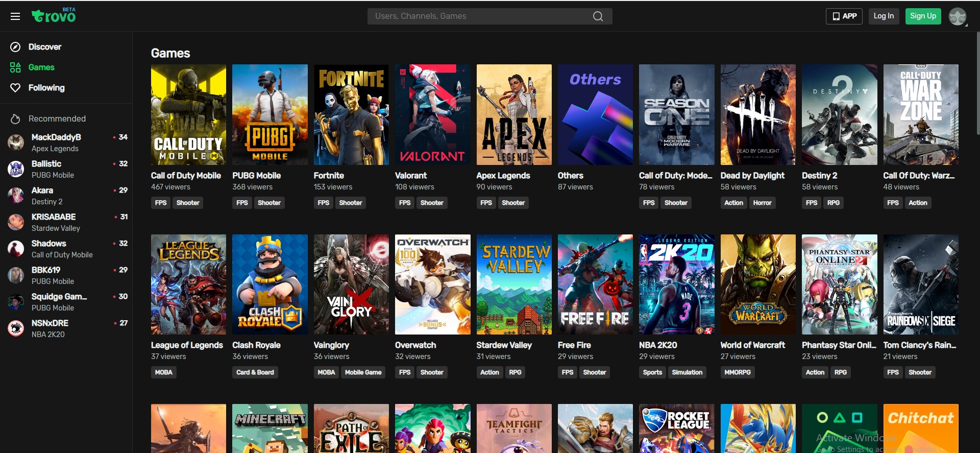Viewport: 980px width, 453px height.
Task: Open the hamburger menu icon
Action: 15,16
